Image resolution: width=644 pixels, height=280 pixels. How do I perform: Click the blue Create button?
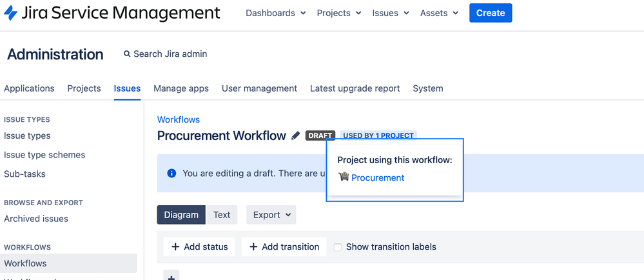coord(491,13)
